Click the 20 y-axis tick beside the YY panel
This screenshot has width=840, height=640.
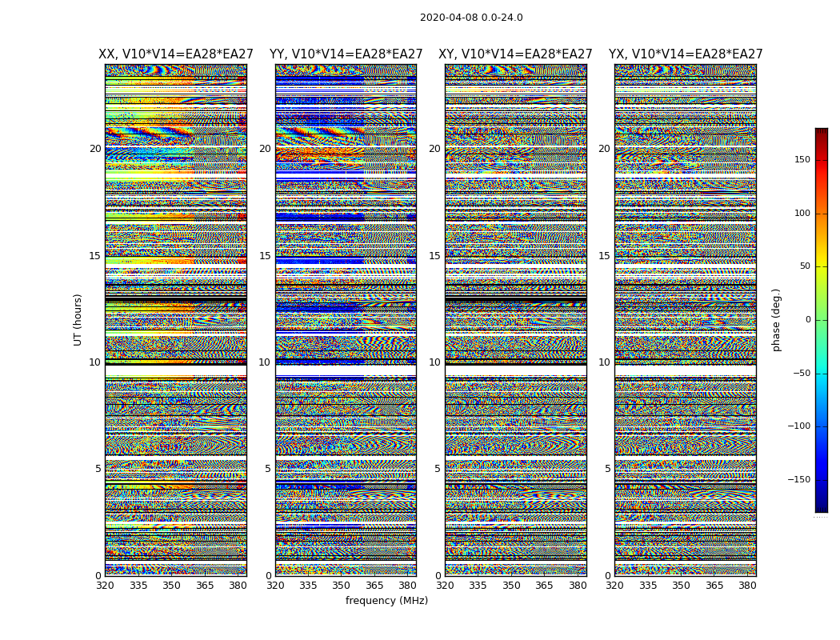pos(264,149)
